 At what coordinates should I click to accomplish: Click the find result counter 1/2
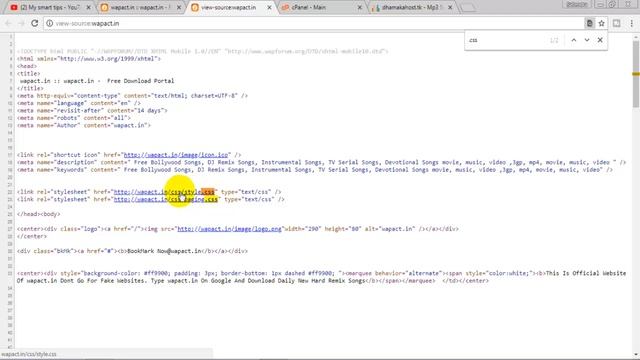pos(554,40)
